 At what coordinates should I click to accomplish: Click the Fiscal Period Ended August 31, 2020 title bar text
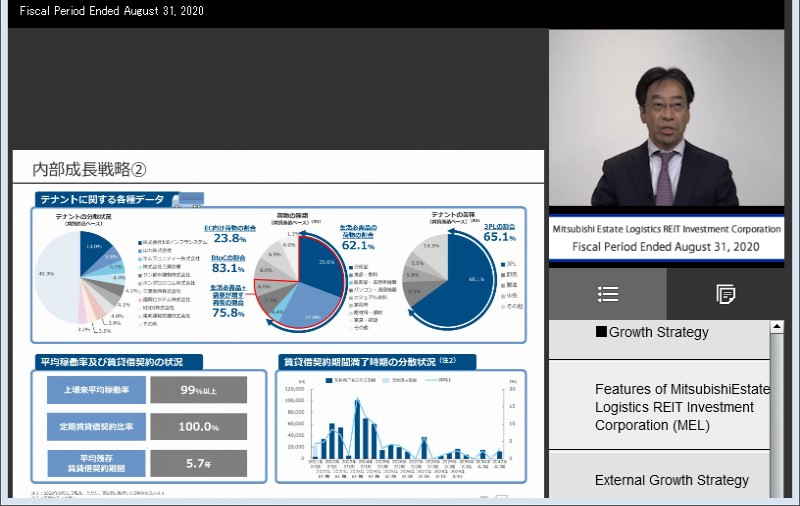coord(111,11)
